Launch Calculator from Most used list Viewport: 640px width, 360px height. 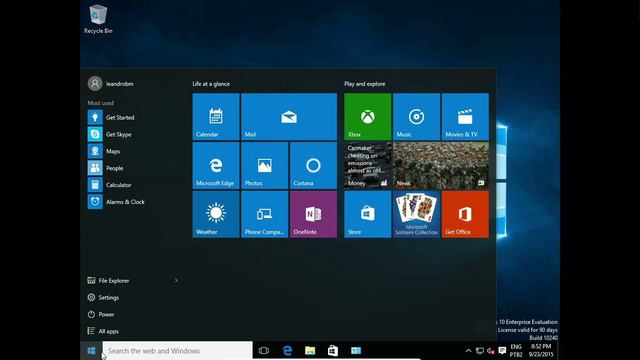(x=134, y=185)
